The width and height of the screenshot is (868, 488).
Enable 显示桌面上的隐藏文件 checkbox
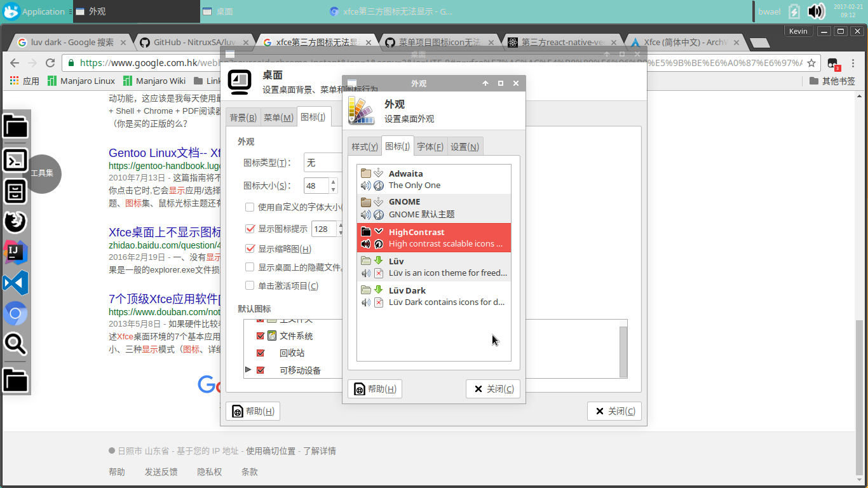pos(250,268)
